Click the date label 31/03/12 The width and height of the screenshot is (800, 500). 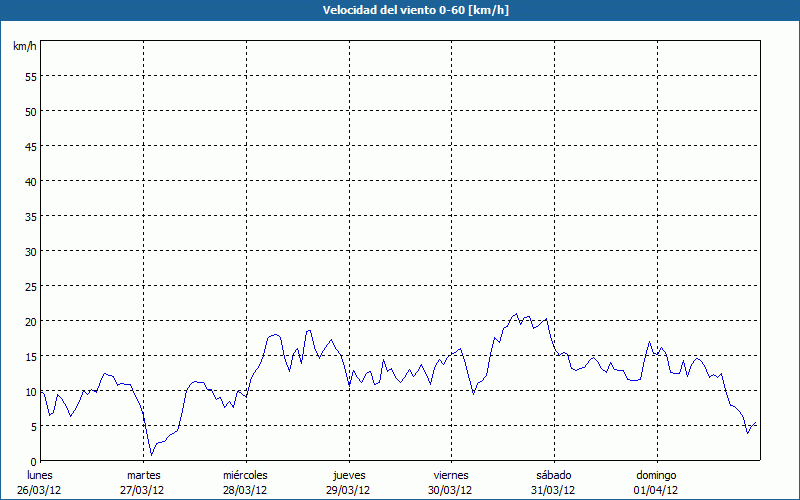554,490
